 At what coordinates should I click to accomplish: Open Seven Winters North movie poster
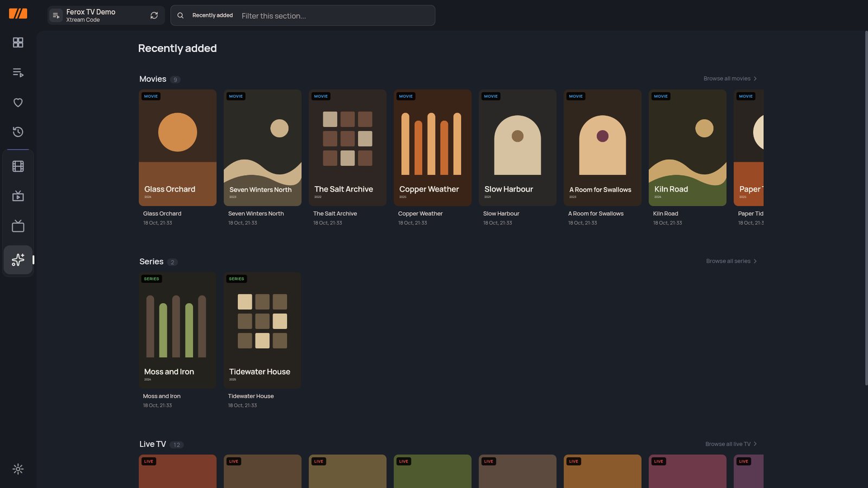coord(263,147)
